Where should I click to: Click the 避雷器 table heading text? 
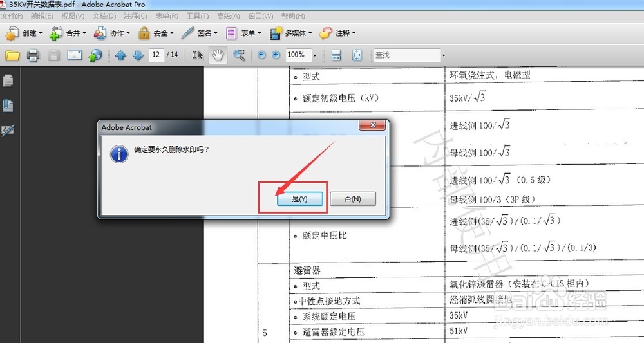point(307,271)
